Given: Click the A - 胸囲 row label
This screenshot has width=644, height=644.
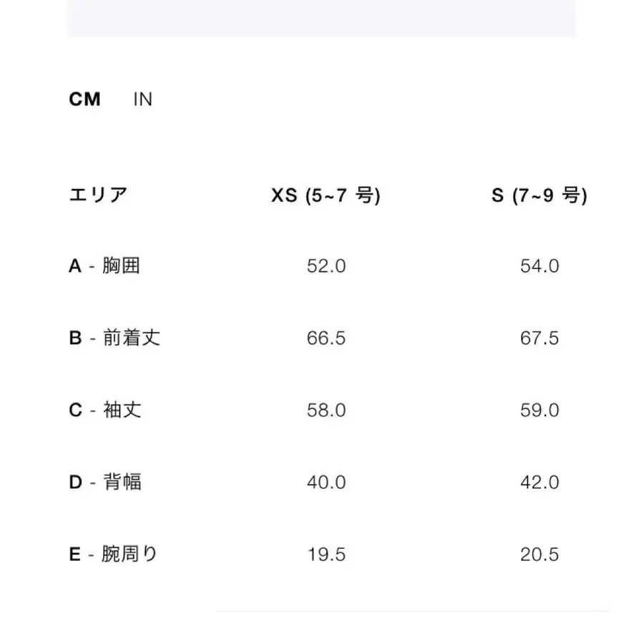Looking at the screenshot, I should (104, 266).
